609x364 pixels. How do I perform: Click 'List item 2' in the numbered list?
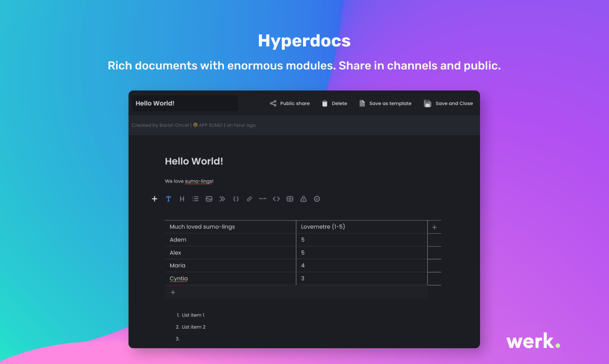click(x=194, y=327)
